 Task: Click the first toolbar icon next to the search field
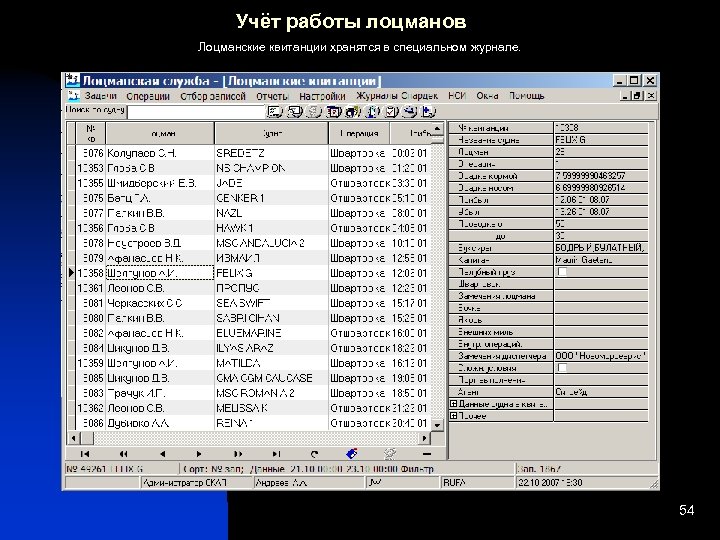pos(275,112)
